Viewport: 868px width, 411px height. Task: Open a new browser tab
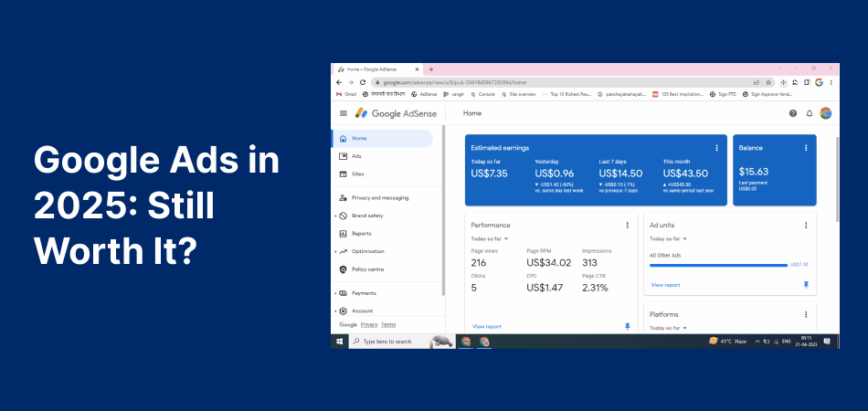coord(430,69)
